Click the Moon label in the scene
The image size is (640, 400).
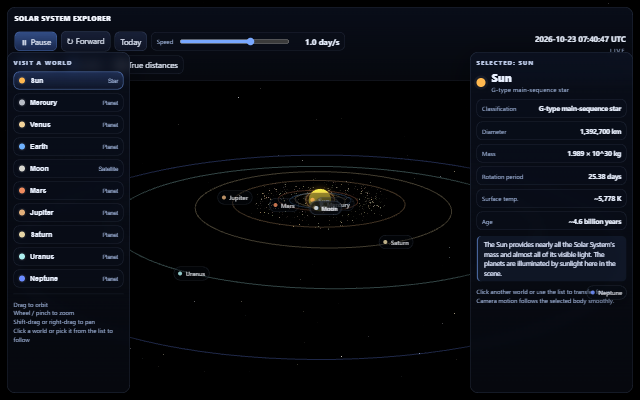pyautogui.click(x=326, y=209)
